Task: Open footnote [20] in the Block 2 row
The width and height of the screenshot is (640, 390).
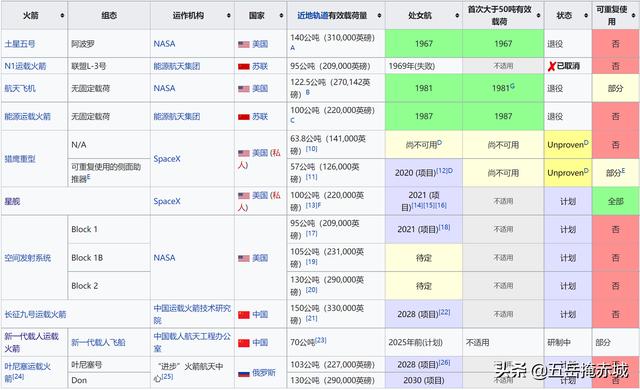Action: [x=311, y=290]
